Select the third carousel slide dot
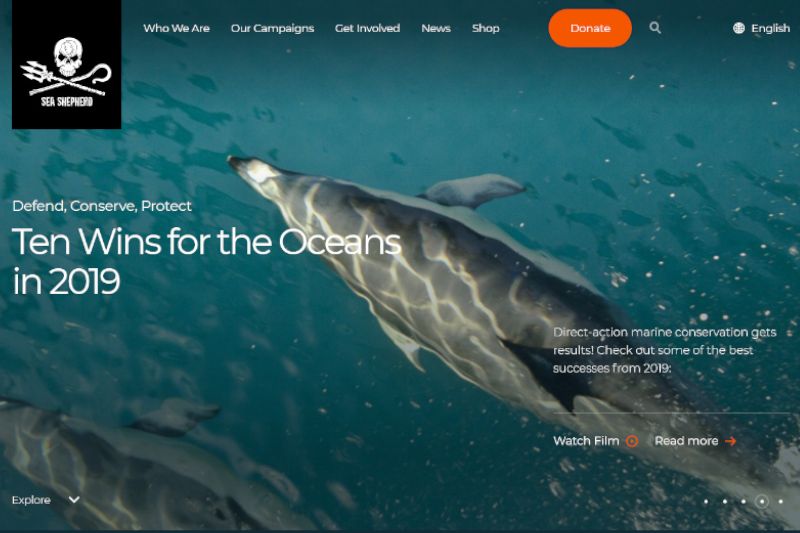 (x=743, y=501)
